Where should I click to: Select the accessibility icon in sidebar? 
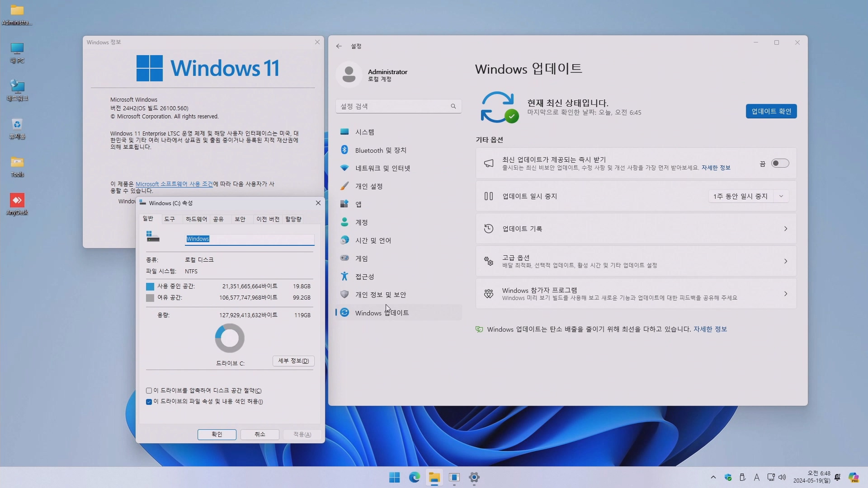[344, 277]
